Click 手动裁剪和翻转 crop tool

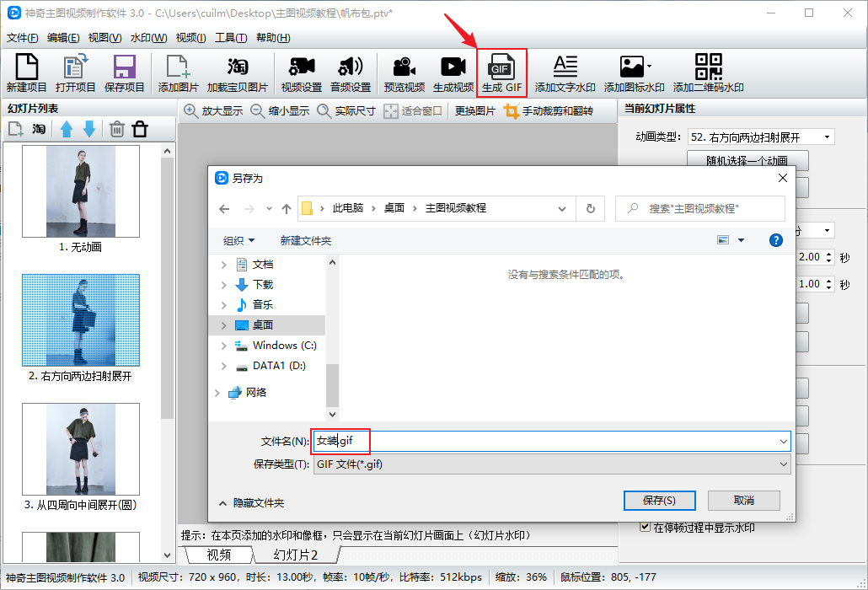click(548, 110)
